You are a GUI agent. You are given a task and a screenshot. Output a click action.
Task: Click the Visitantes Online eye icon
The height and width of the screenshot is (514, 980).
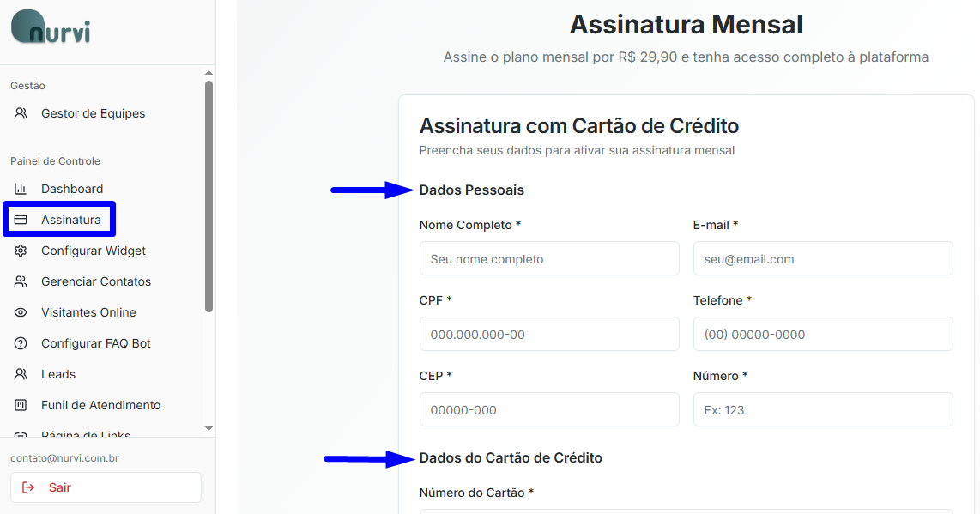(21, 312)
